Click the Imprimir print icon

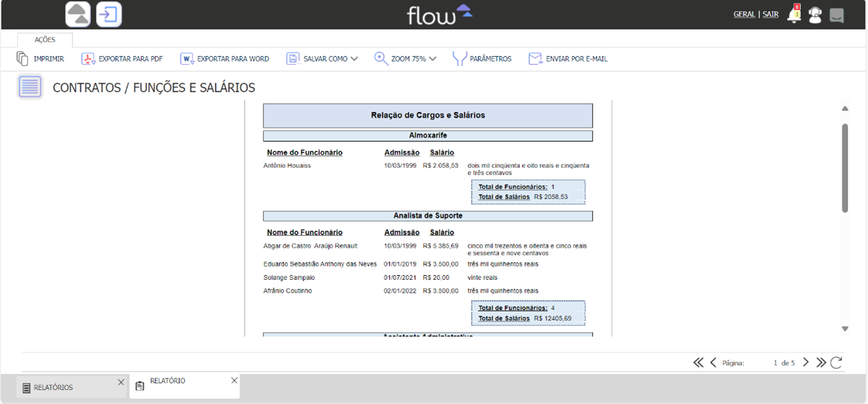[23, 59]
